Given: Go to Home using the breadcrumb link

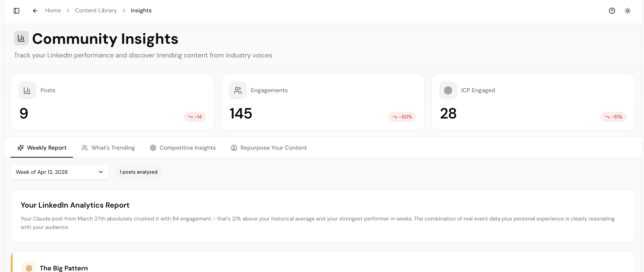Looking at the screenshot, I should point(53,10).
